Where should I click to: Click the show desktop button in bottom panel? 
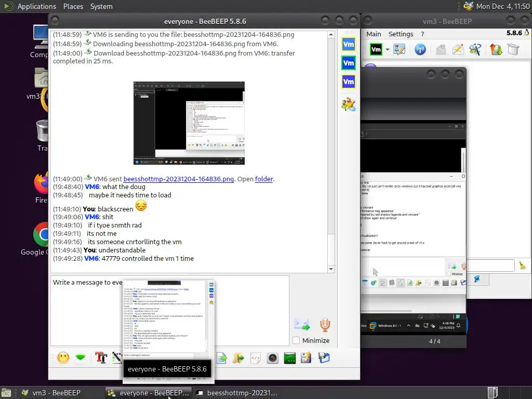[6, 393]
